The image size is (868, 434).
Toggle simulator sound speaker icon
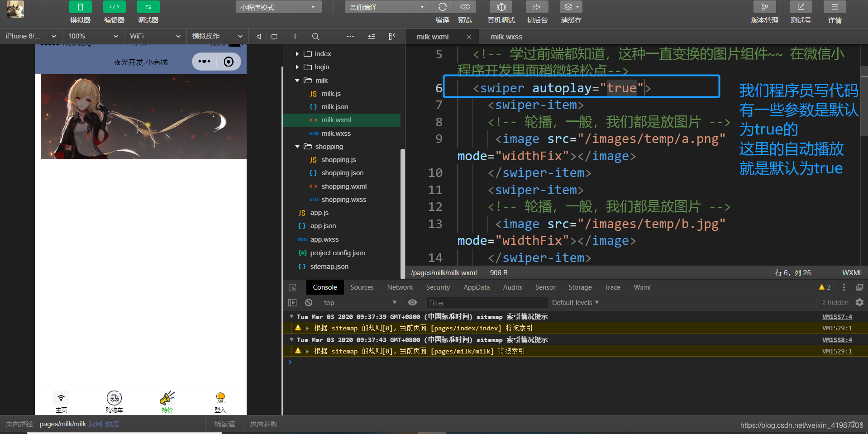[259, 37]
